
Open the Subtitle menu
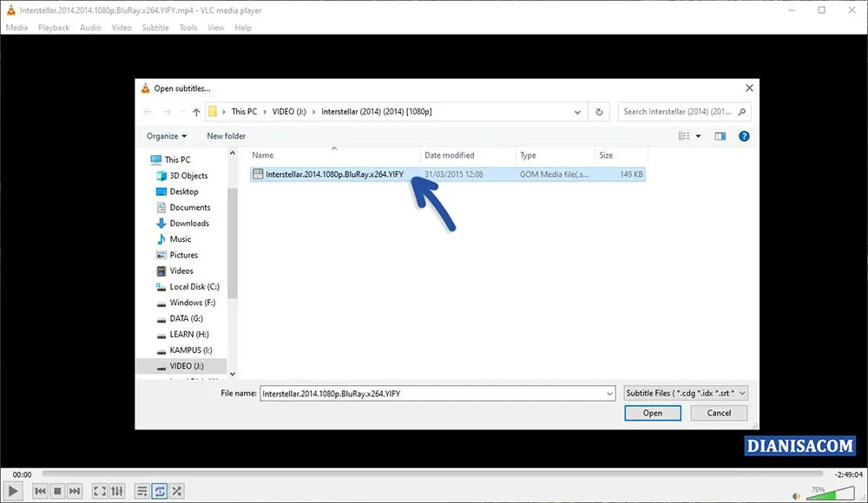coord(155,27)
